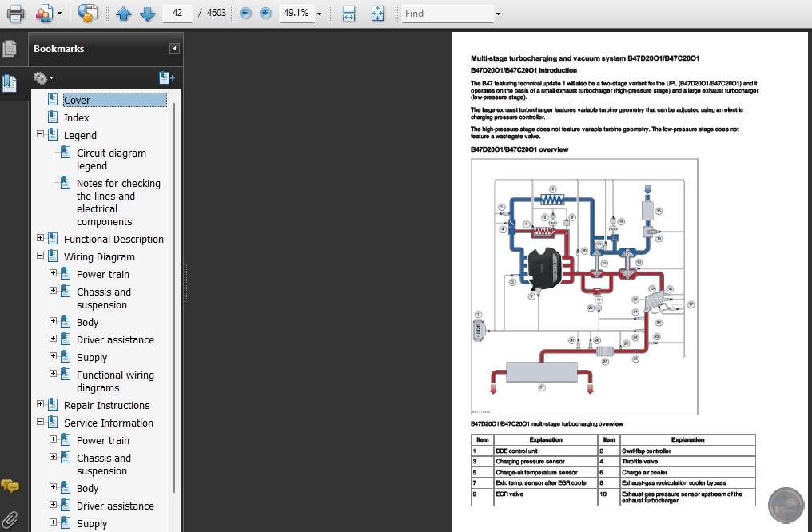Click the 'Throttle valve' table cell
Screen dimensions: 812x532
click(x=687, y=461)
